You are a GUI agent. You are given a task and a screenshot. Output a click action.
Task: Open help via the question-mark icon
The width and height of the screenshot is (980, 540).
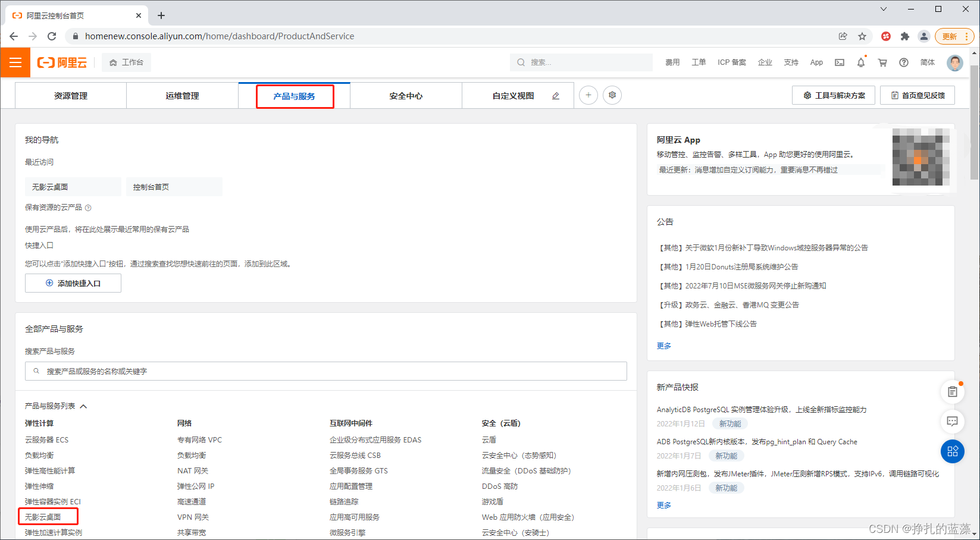(x=904, y=62)
